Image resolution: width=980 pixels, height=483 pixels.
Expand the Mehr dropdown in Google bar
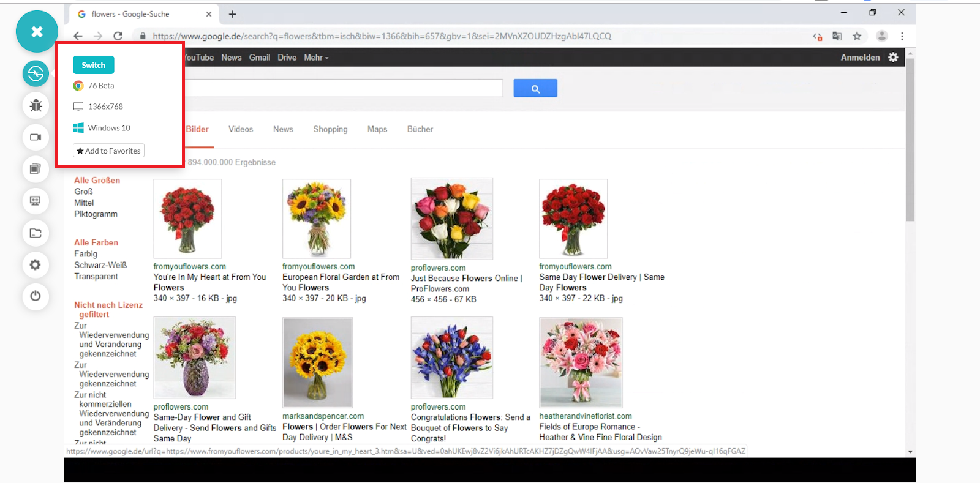316,58
